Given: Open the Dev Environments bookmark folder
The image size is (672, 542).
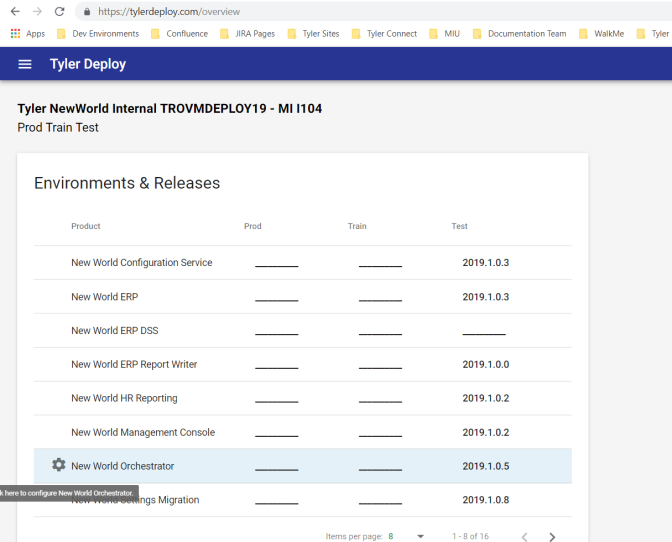Looking at the screenshot, I should coord(98,33).
